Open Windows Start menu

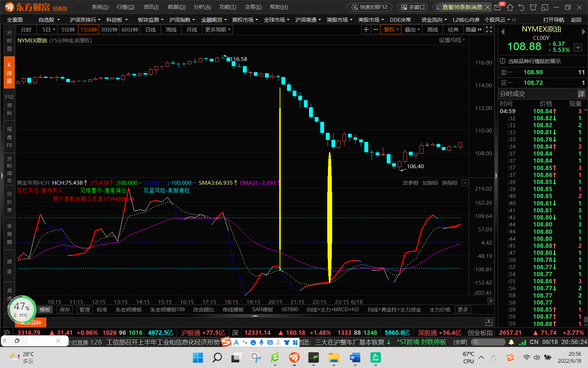tap(198, 357)
